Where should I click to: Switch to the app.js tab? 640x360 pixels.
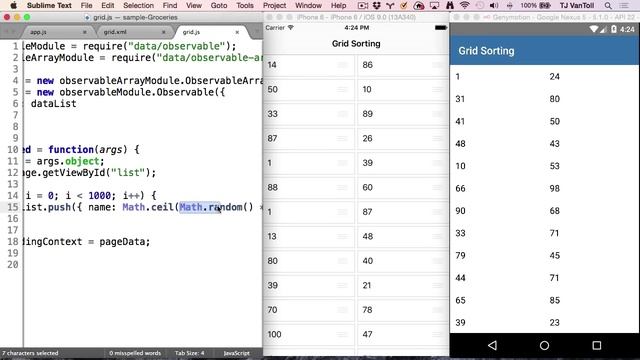click(x=38, y=32)
